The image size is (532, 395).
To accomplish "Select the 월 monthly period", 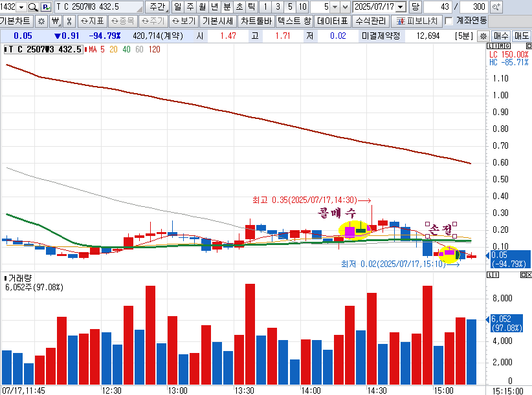I will 202,6.
